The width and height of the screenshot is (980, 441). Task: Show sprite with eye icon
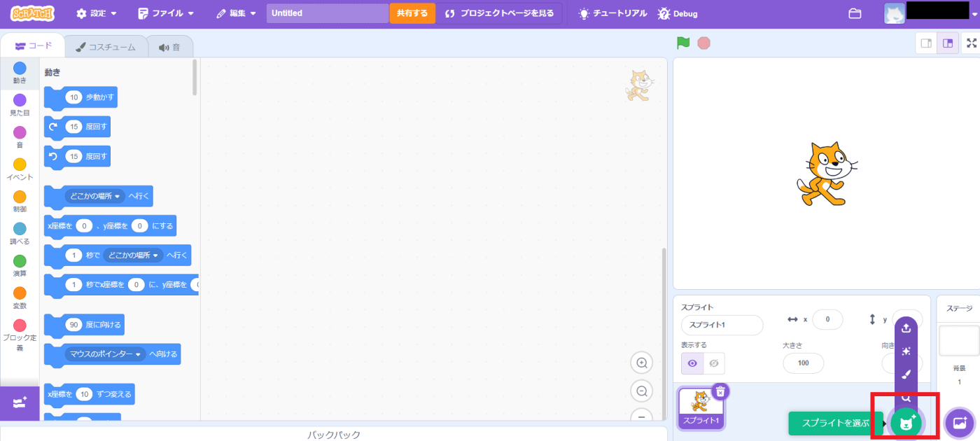(692, 363)
